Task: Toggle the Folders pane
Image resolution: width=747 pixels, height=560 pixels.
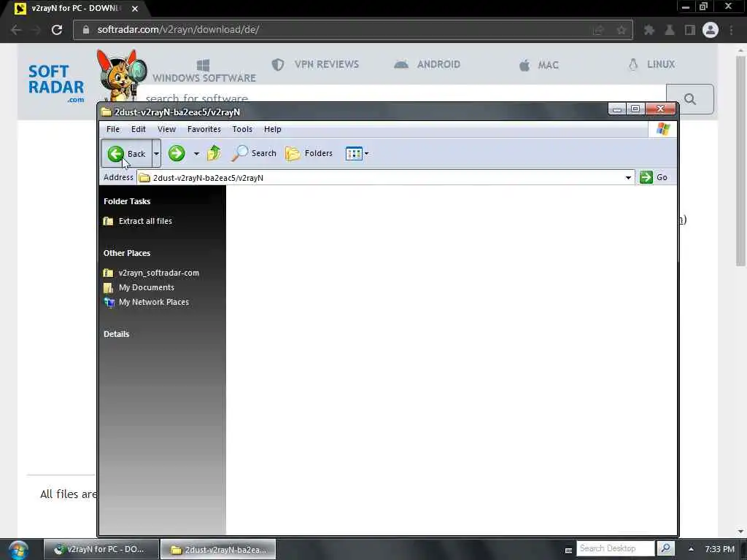Action: click(309, 153)
